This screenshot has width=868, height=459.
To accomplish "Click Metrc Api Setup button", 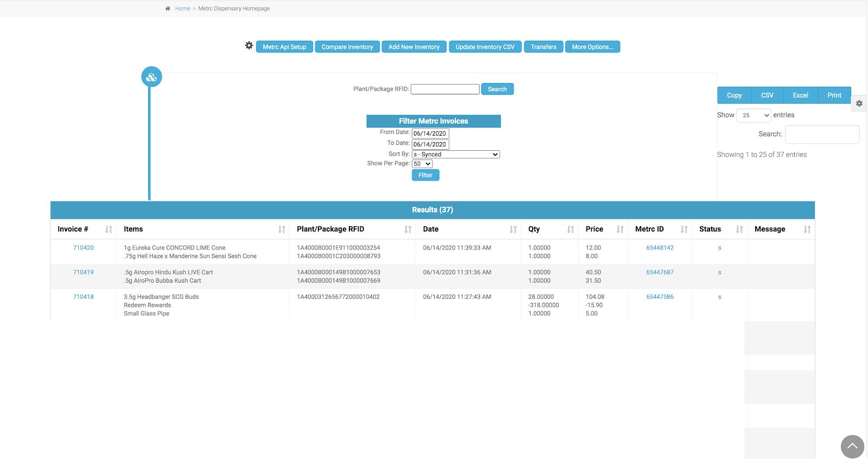I will 284,47.
